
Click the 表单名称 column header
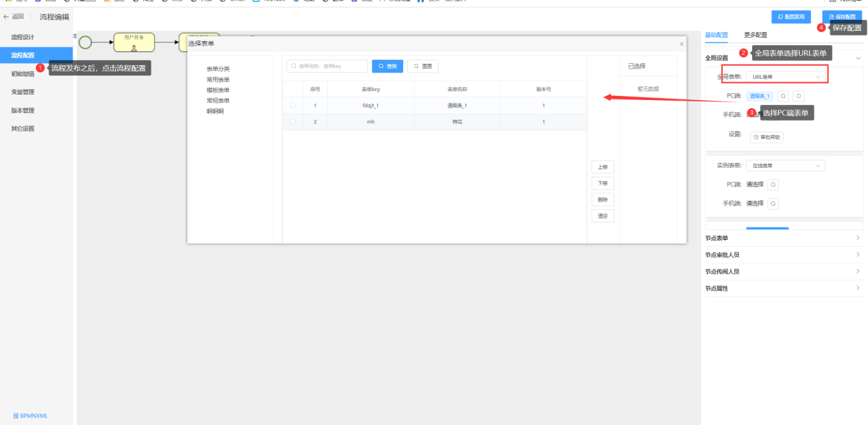(457, 89)
